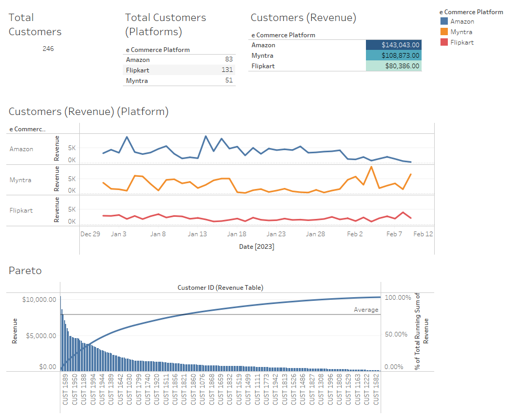Select customer label CUST 1188
Viewport: 525px width, 420px height.
tap(83, 389)
